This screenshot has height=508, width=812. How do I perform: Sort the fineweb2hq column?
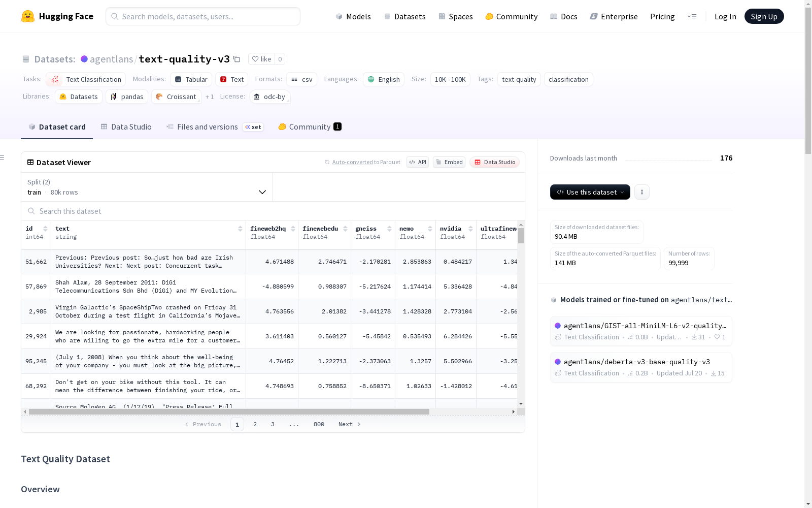pos(293,229)
